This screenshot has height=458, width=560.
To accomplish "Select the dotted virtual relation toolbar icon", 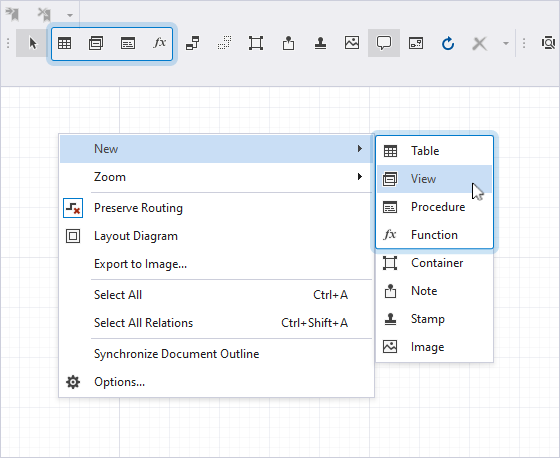I will pyautogui.click(x=224, y=43).
